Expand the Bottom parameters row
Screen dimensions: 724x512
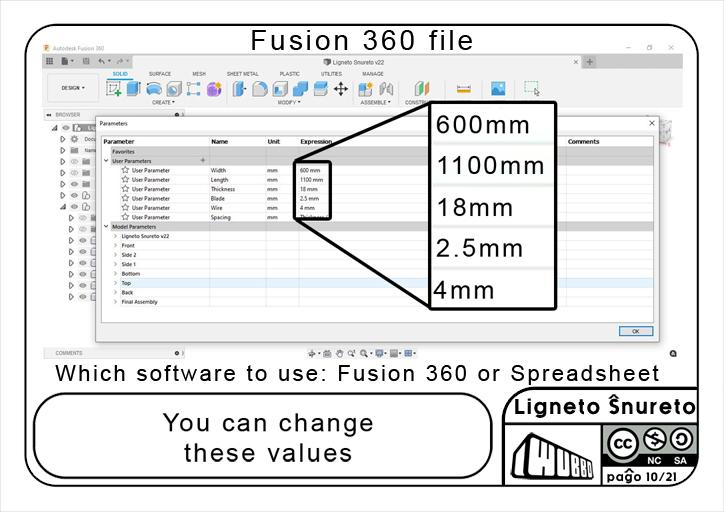pyautogui.click(x=115, y=273)
